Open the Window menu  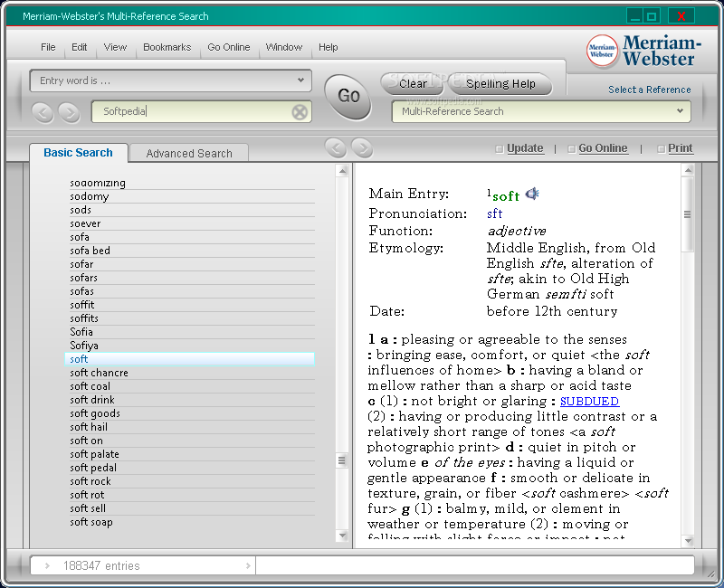(x=283, y=47)
